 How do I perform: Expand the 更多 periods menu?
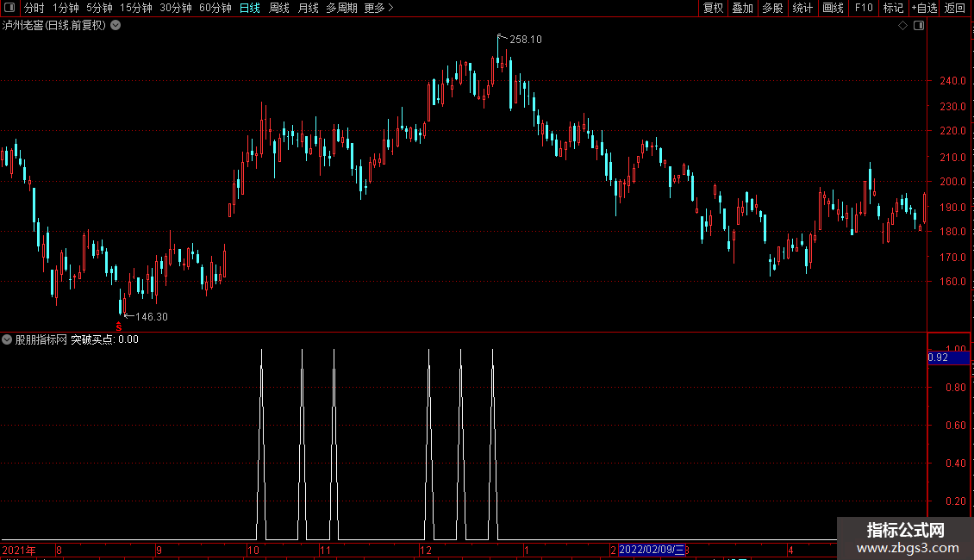tap(378, 8)
